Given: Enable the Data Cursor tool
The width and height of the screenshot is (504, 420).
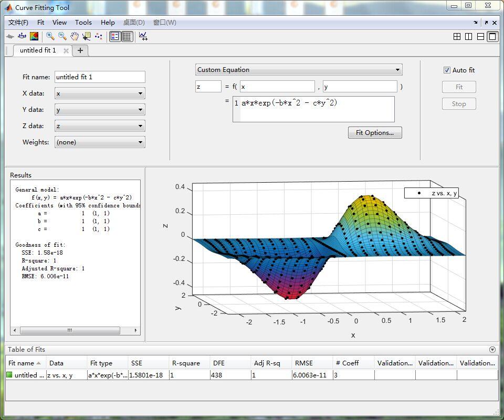Looking at the screenshot, I should pos(86,36).
